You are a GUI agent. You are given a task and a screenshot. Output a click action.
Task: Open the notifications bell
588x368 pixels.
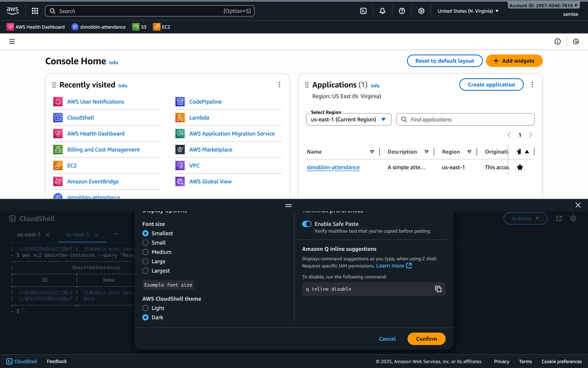click(x=382, y=11)
